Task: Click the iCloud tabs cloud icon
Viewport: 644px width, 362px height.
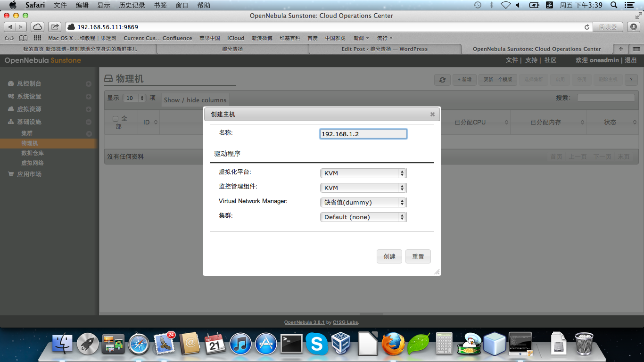Action: (x=37, y=27)
